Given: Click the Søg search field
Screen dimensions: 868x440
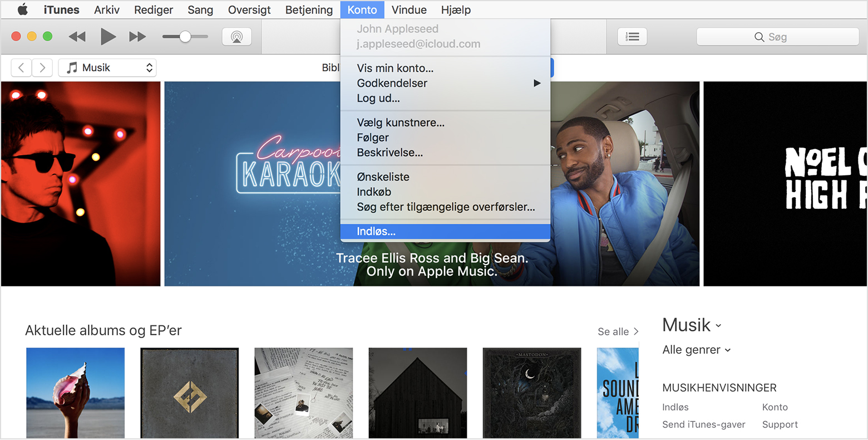Looking at the screenshot, I should (777, 37).
